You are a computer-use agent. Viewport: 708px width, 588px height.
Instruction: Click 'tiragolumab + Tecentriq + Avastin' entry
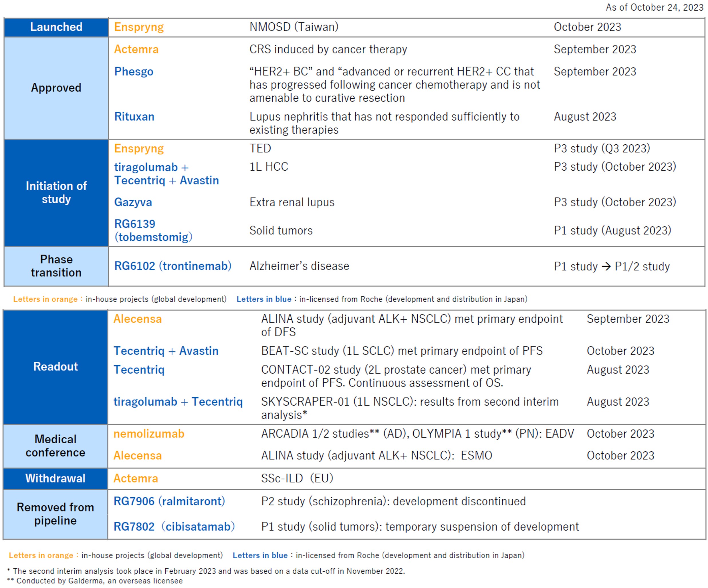click(x=166, y=174)
